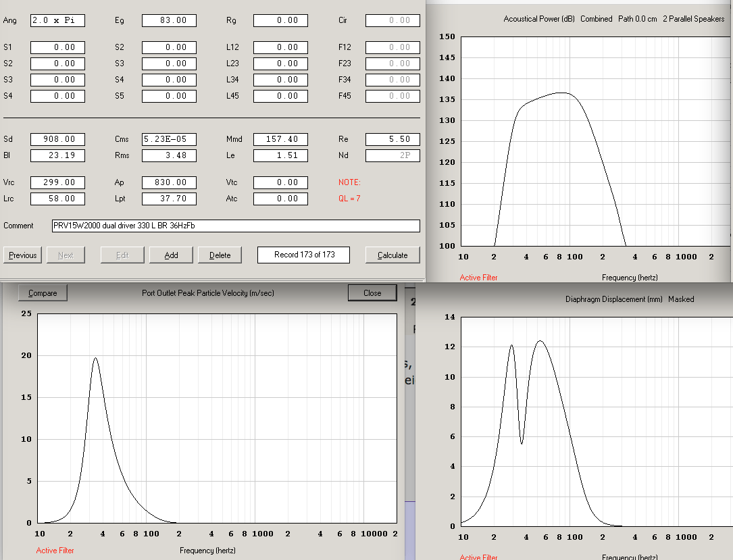Run Calculate on this record
Viewport: 733px width, 560px height.
pyautogui.click(x=393, y=255)
